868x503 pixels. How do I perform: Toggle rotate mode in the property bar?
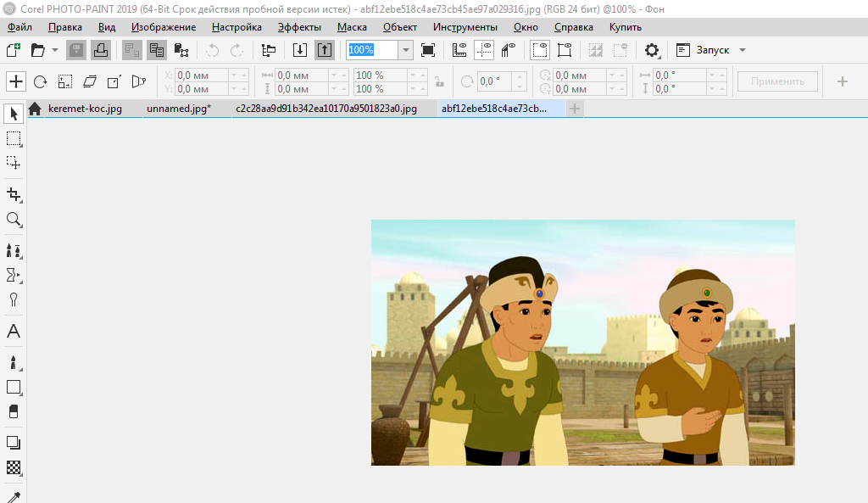coord(40,82)
